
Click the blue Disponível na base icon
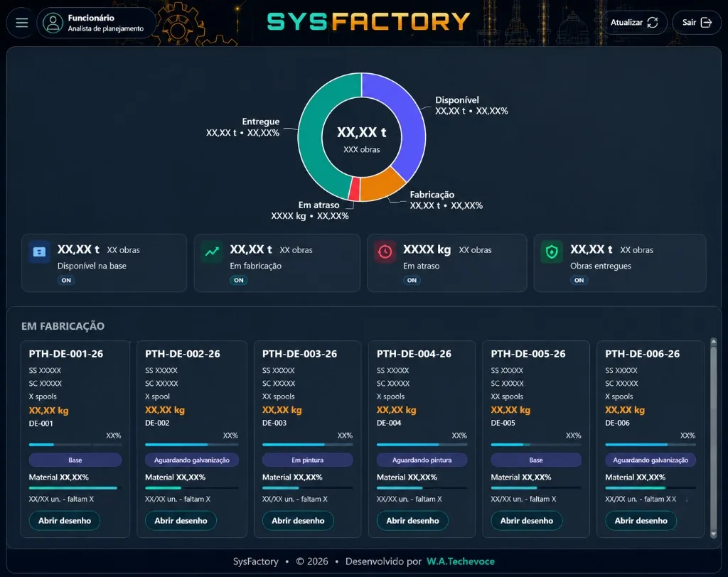[40, 252]
